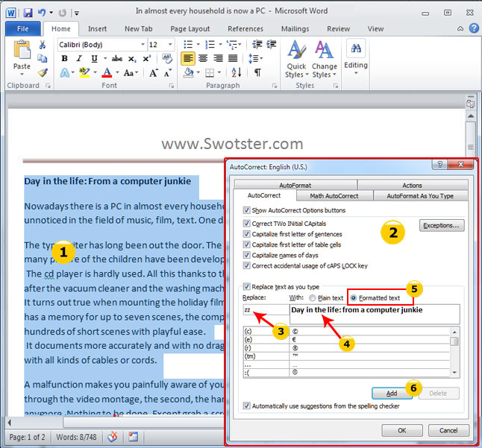Increase paragraph indent
Image resolution: width=482 pixels, height=448 pixels.
(x=271, y=45)
